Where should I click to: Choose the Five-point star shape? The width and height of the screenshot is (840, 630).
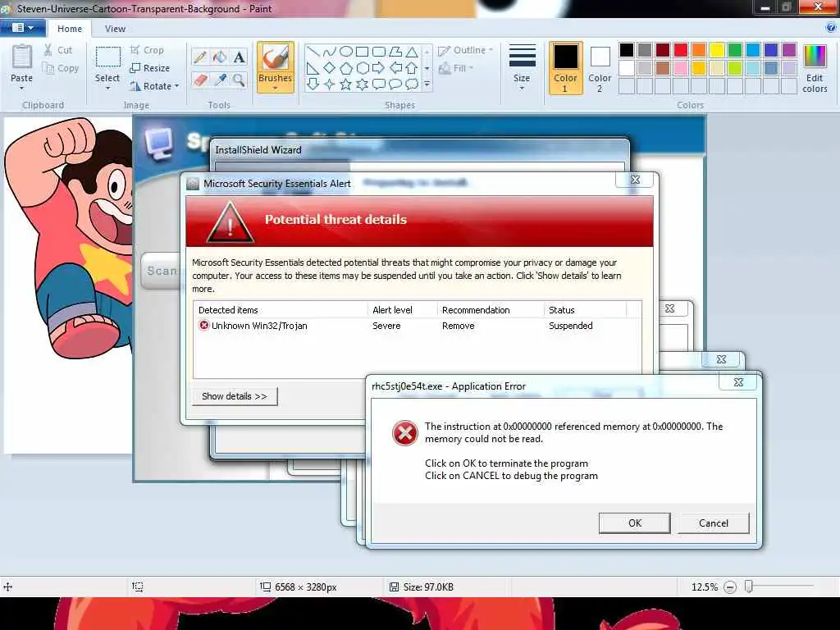click(346, 84)
